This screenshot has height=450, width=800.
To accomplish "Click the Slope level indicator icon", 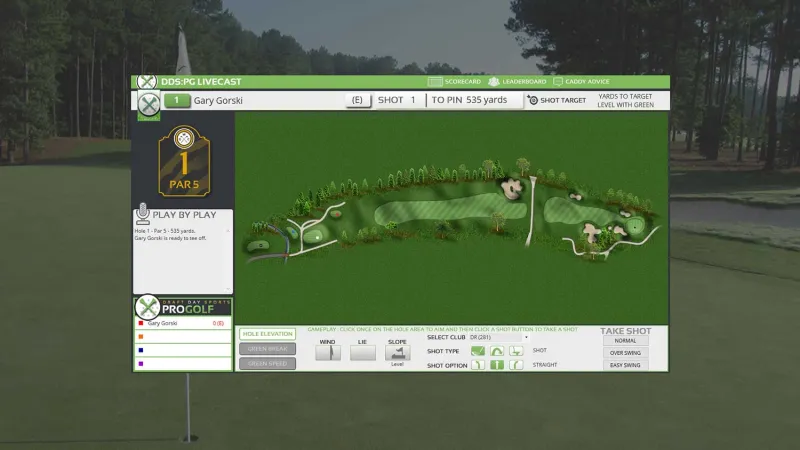I will [397, 353].
